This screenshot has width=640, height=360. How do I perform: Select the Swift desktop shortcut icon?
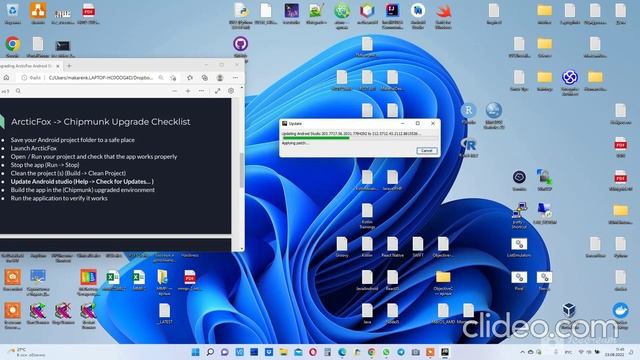[x=443, y=16]
